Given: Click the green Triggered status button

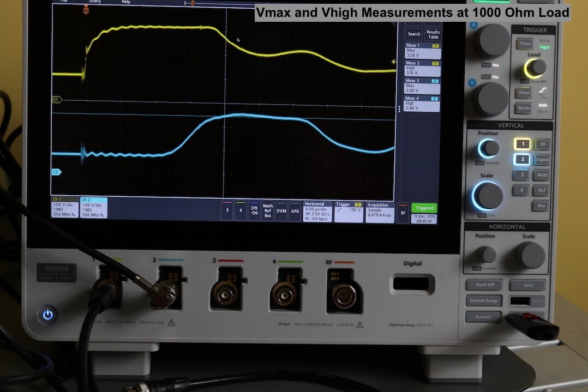Looking at the screenshot, I should point(424,208).
